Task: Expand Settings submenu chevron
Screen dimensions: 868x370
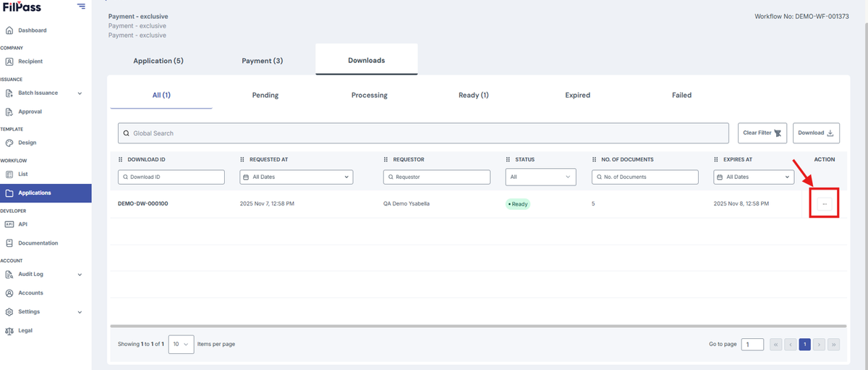Action: click(80, 311)
